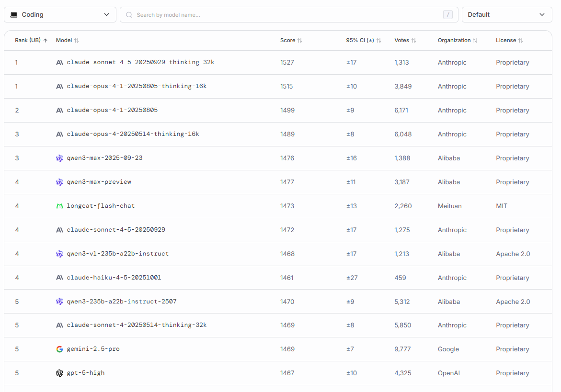Open gemini-2.5-pro model link

pyautogui.click(x=93, y=349)
